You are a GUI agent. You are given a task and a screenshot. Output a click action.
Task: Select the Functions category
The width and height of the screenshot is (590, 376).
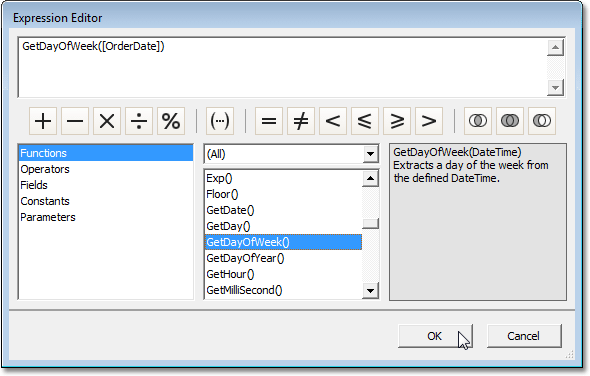(x=106, y=153)
